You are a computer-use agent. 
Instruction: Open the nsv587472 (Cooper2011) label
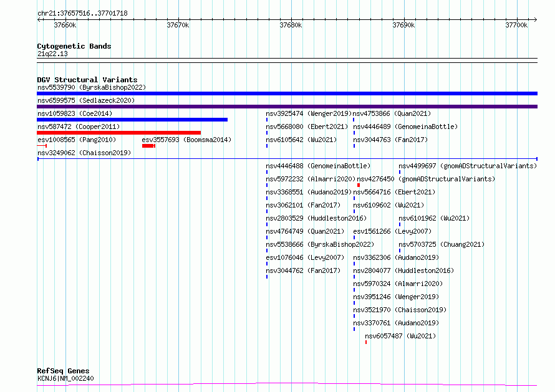pyautogui.click(x=79, y=127)
